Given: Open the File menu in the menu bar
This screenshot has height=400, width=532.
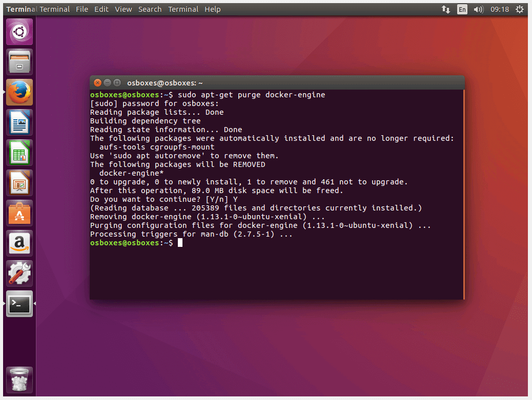Looking at the screenshot, I should click(82, 9).
